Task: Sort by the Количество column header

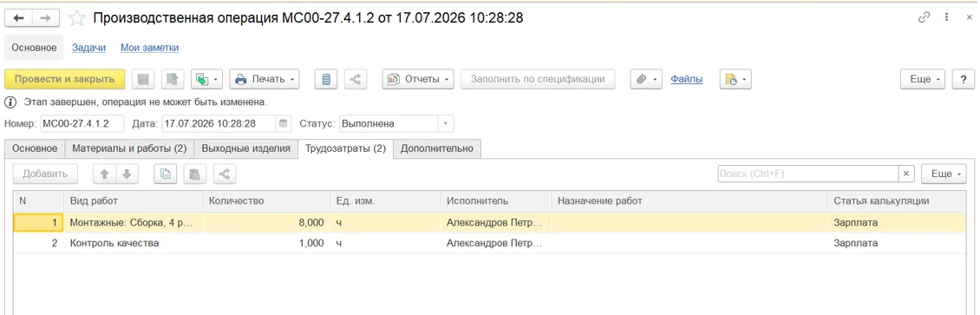Action: [265, 200]
